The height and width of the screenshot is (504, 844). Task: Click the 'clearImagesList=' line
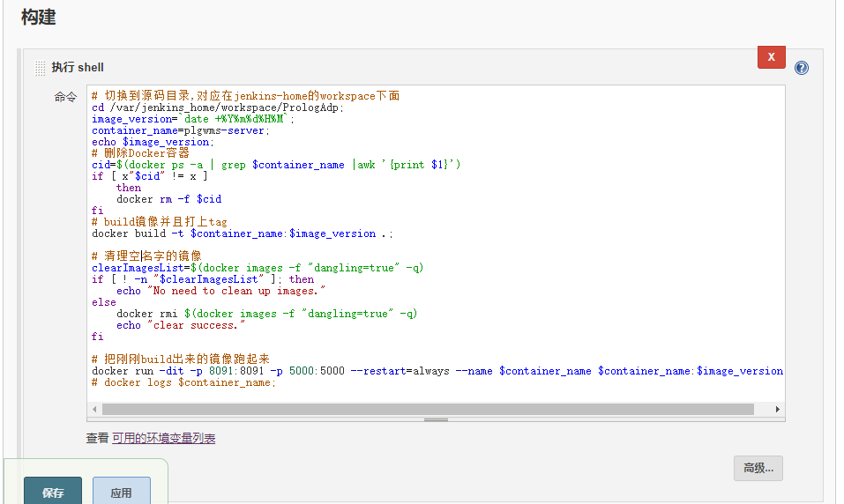(258, 268)
